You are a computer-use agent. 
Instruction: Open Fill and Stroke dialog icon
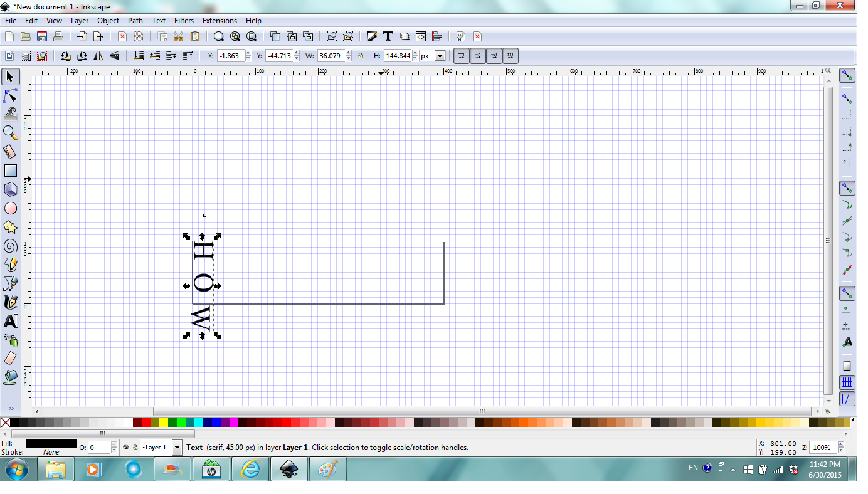click(x=372, y=36)
